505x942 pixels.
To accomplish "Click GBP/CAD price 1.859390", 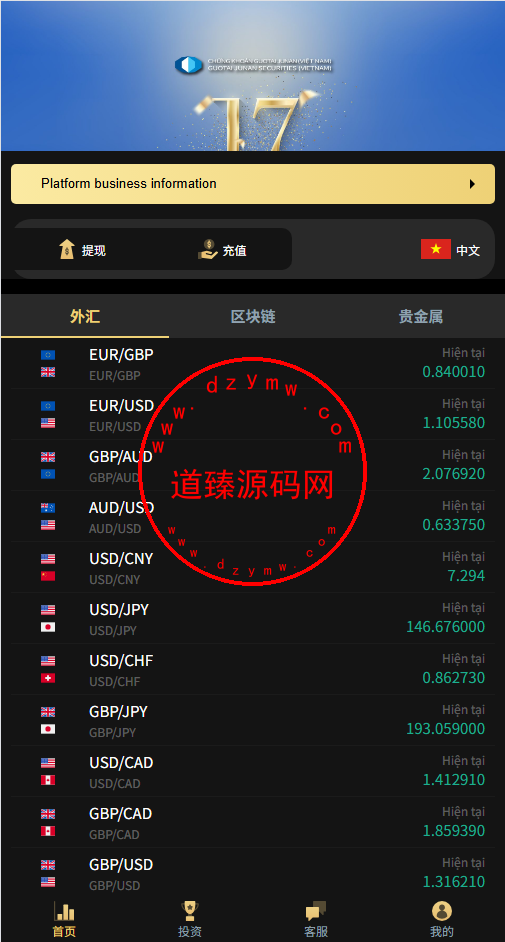I will click(x=453, y=831).
